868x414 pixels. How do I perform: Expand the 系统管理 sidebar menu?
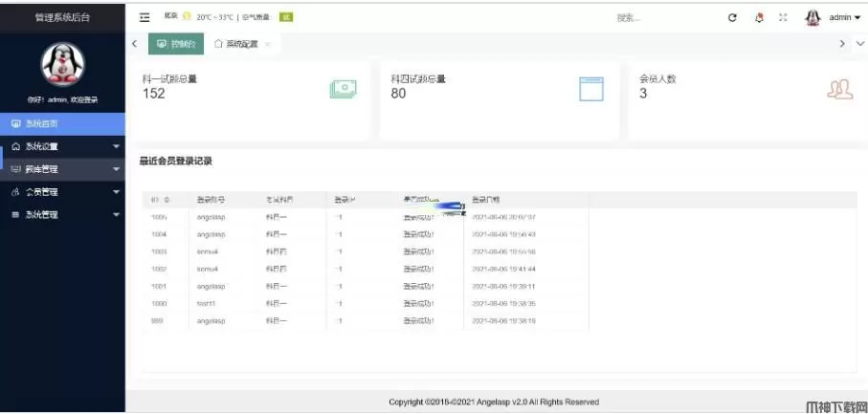coord(62,215)
